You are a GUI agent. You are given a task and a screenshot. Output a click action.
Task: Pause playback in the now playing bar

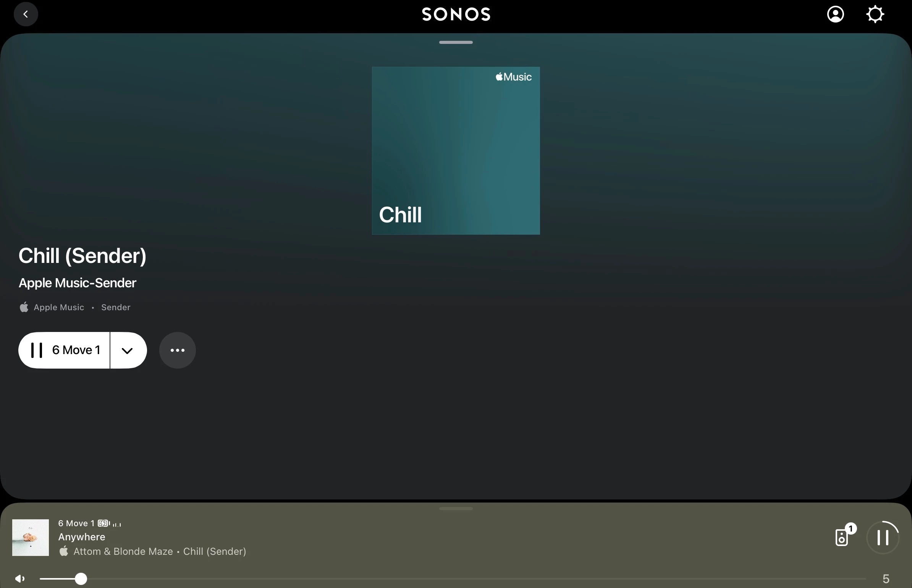pos(883,537)
